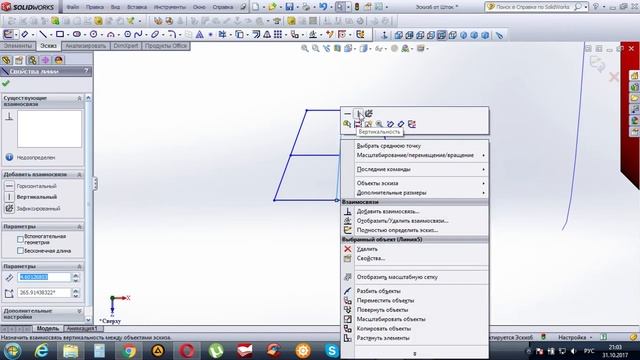
Task: Open Продукты Office tab
Action: pos(166,46)
